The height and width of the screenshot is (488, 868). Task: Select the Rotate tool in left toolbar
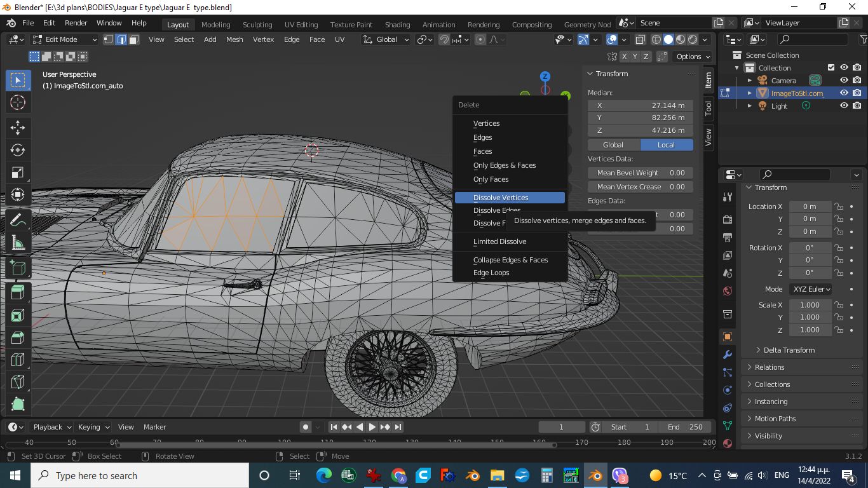point(18,150)
